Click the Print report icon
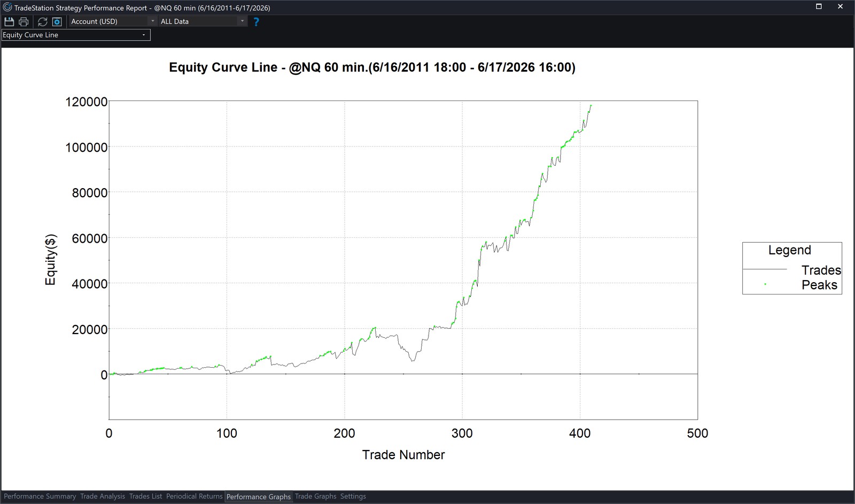 pos(24,21)
